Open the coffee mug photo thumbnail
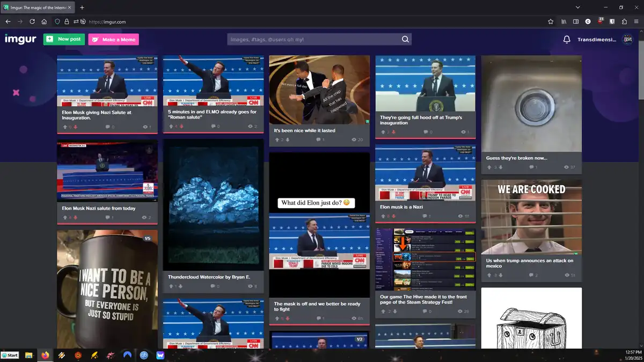 coord(107,290)
